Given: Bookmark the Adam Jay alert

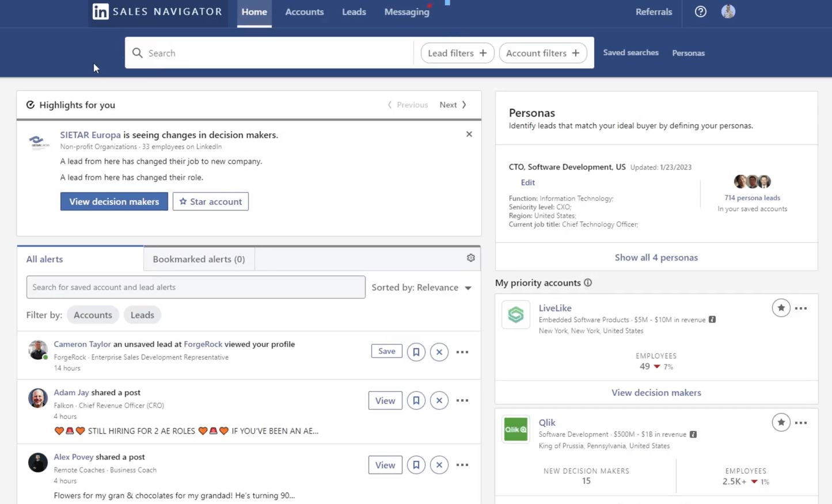Looking at the screenshot, I should [416, 400].
